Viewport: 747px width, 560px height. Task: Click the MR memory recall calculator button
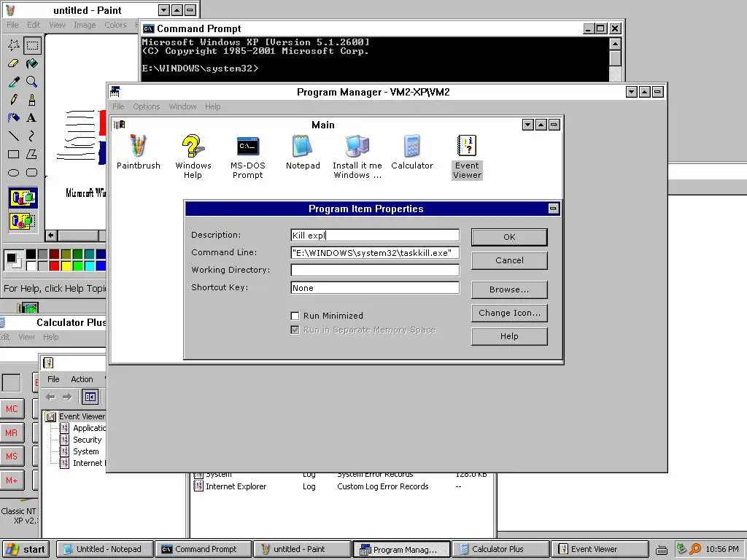click(x=12, y=433)
